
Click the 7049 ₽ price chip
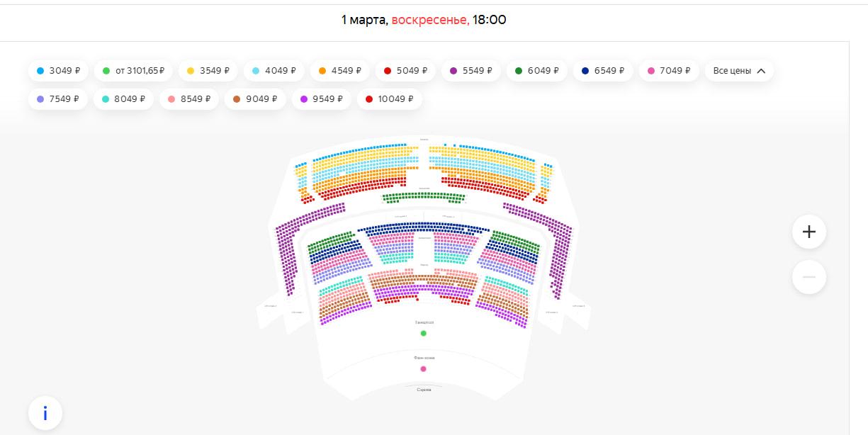click(x=668, y=71)
